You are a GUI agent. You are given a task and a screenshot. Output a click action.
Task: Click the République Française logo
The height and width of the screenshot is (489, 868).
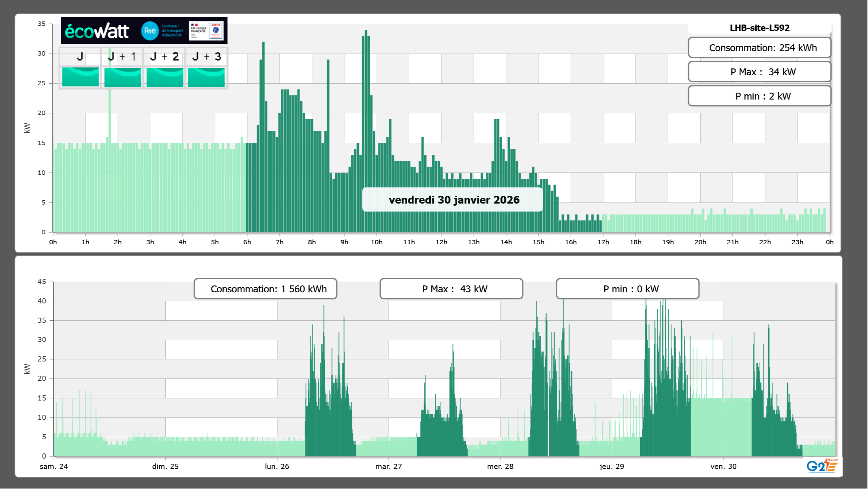point(198,31)
